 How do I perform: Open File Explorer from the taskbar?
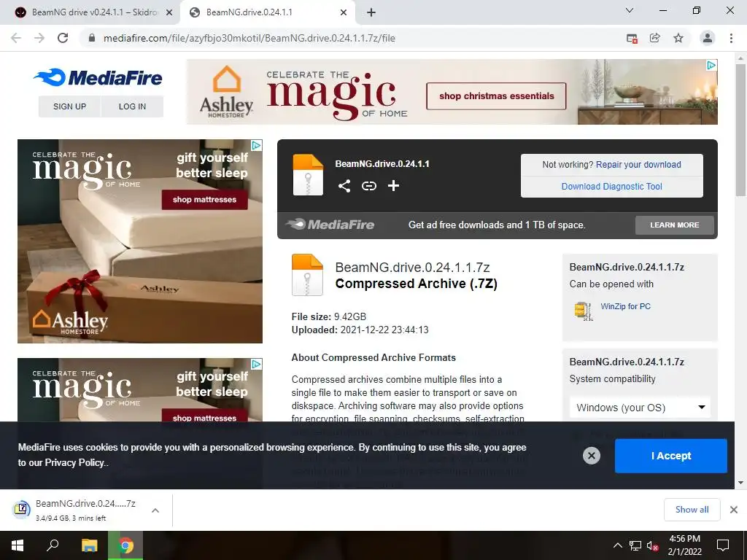point(89,545)
